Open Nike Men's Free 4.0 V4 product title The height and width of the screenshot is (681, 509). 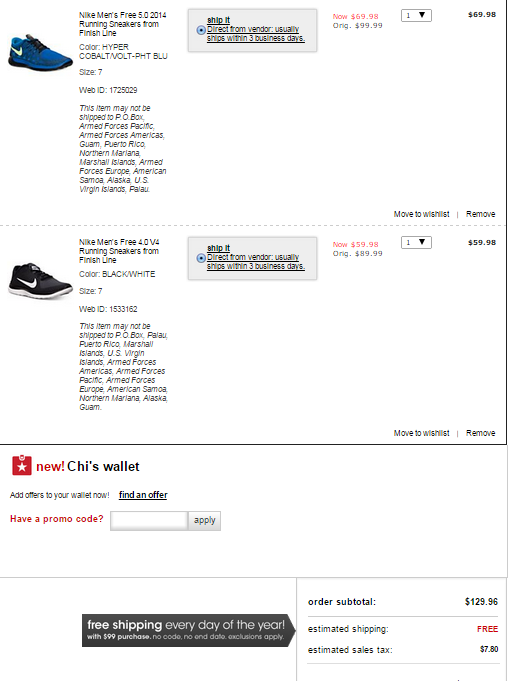tap(119, 251)
